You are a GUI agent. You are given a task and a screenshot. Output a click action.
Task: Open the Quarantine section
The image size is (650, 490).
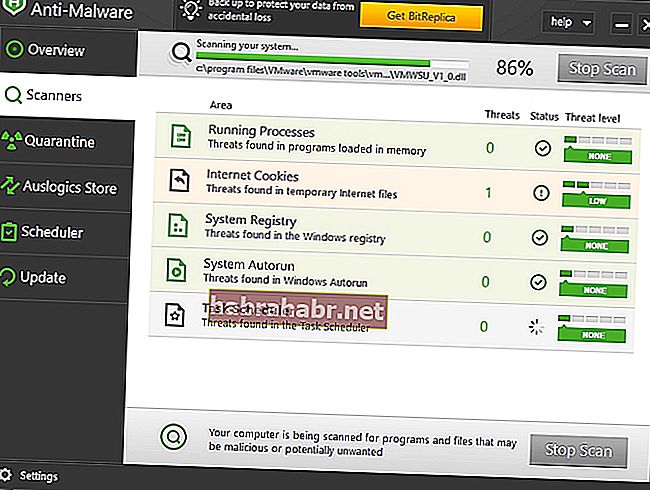pyautogui.click(x=65, y=141)
